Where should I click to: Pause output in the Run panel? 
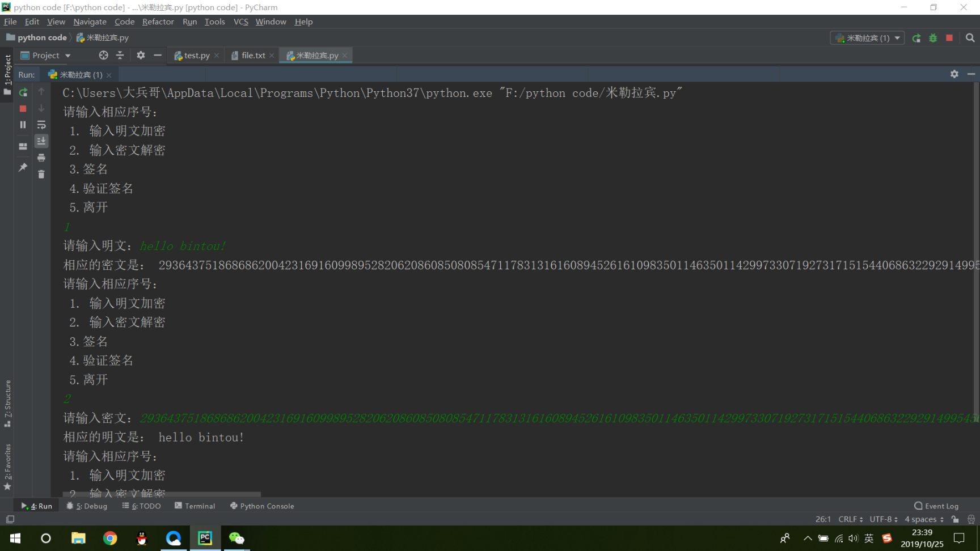click(x=23, y=125)
